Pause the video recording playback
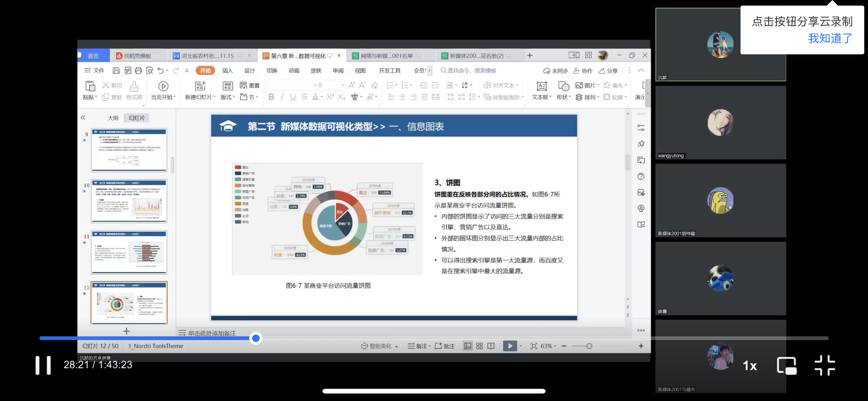 click(x=43, y=365)
